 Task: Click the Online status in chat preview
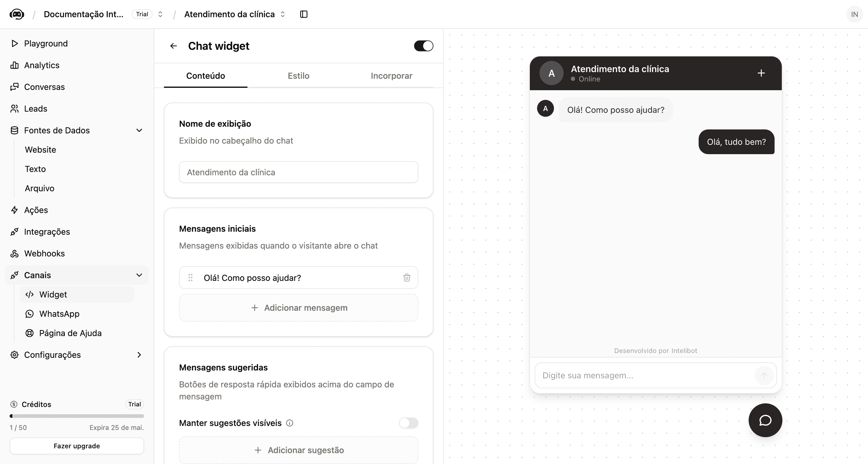tap(586, 79)
